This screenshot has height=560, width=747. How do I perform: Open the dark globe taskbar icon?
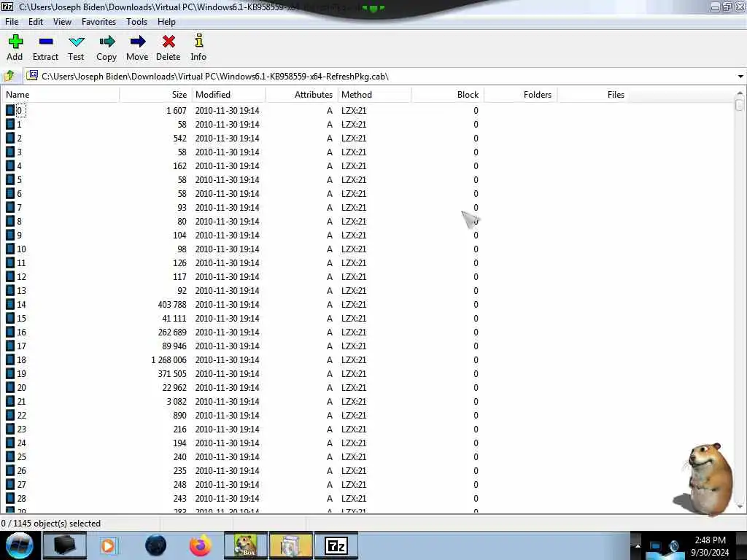[156, 545]
